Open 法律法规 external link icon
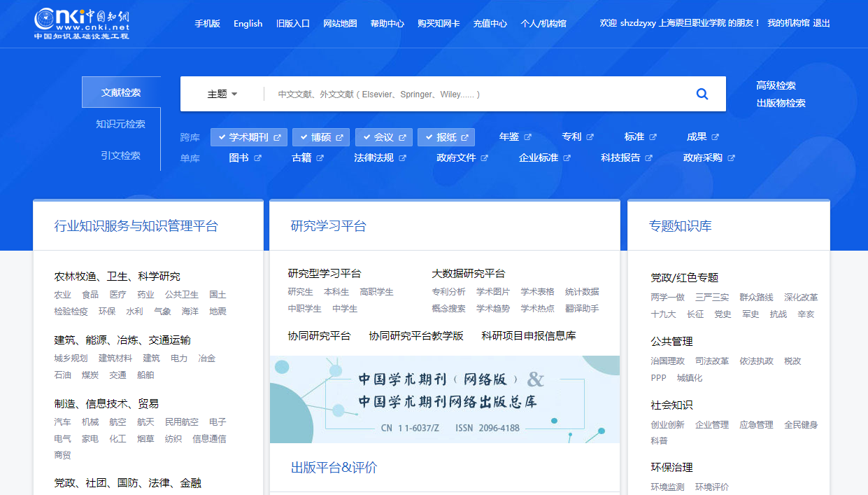This screenshot has height=495, width=868. (403, 158)
